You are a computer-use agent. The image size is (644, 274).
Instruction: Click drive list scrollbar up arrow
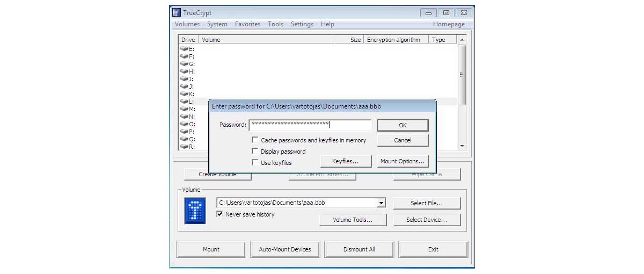pyautogui.click(x=462, y=40)
